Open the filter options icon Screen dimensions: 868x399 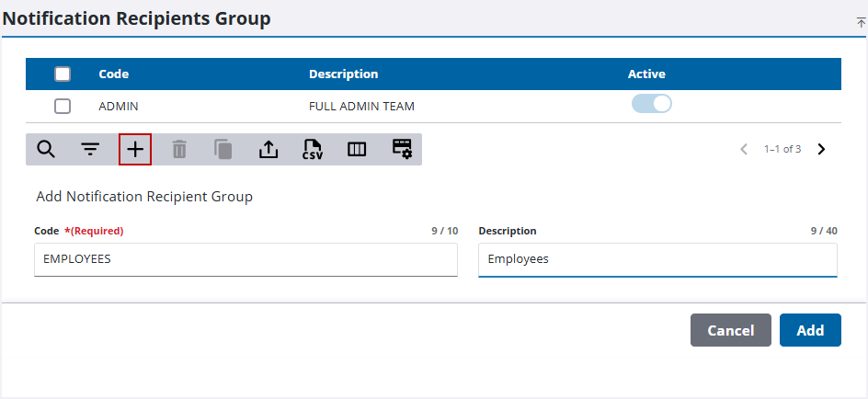(90, 150)
